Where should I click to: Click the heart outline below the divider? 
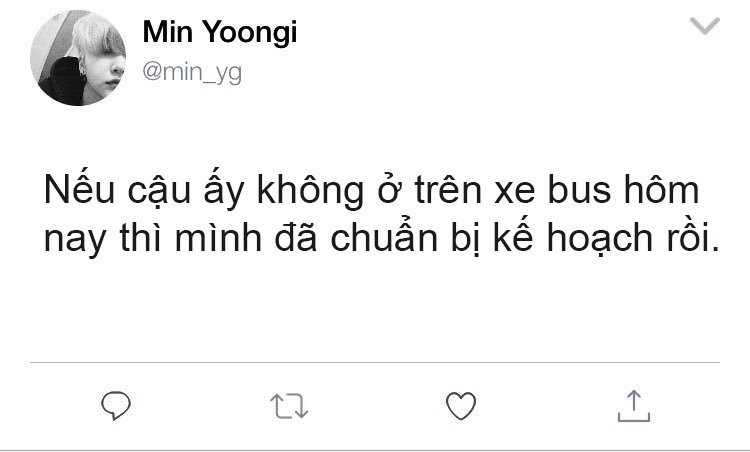coord(461,406)
